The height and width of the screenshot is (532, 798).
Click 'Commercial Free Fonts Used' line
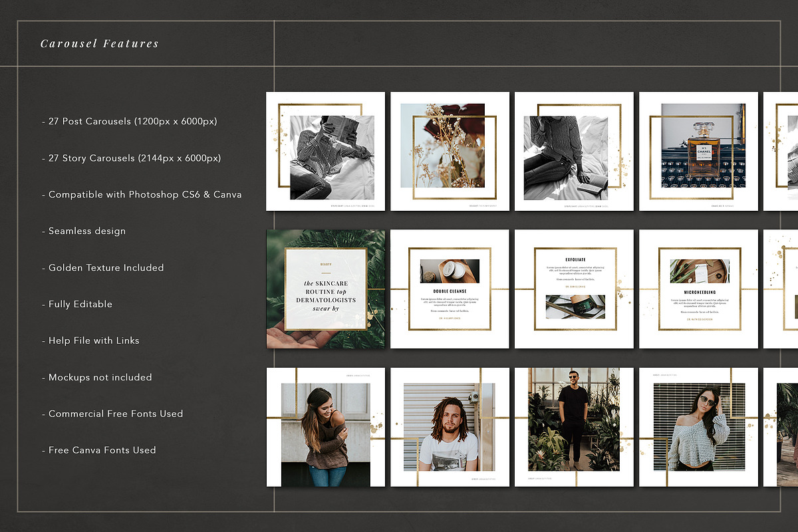pyautogui.click(x=112, y=414)
